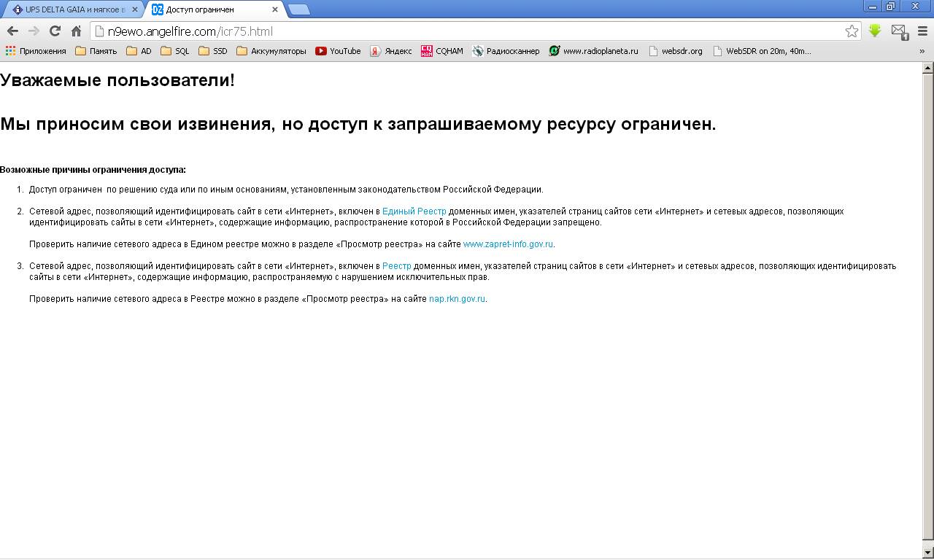Open the mail checker extension icon
The height and width of the screenshot is (560, 934).
(x=899, y=31)
